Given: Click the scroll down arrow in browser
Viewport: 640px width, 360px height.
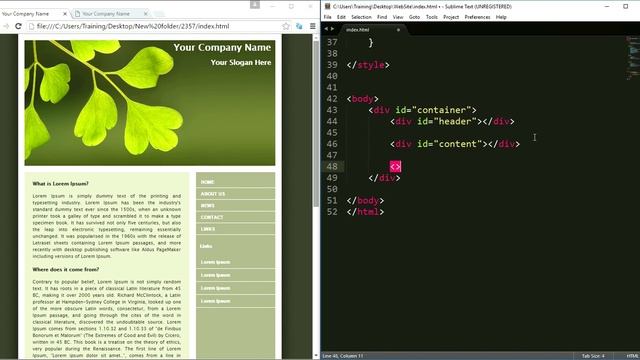Looking at the screenshot, I should point(316,356).
